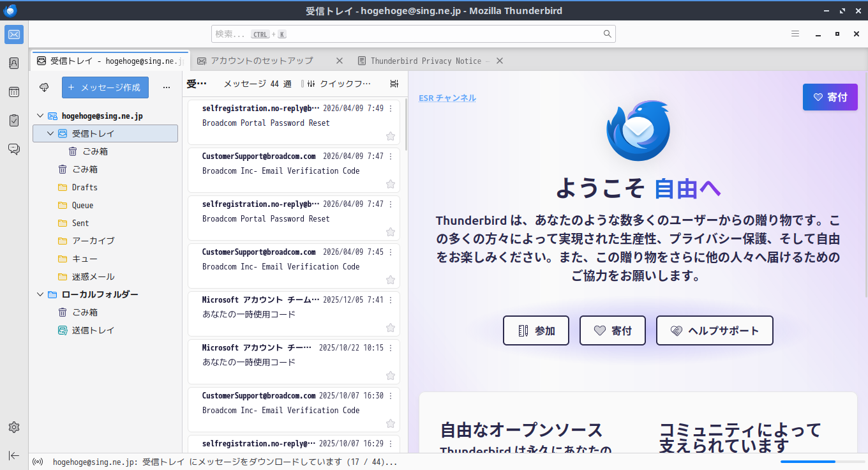
Task: Open the more menu on the 2025/10/07 16:30 message
Action: (x=391, y=396)
